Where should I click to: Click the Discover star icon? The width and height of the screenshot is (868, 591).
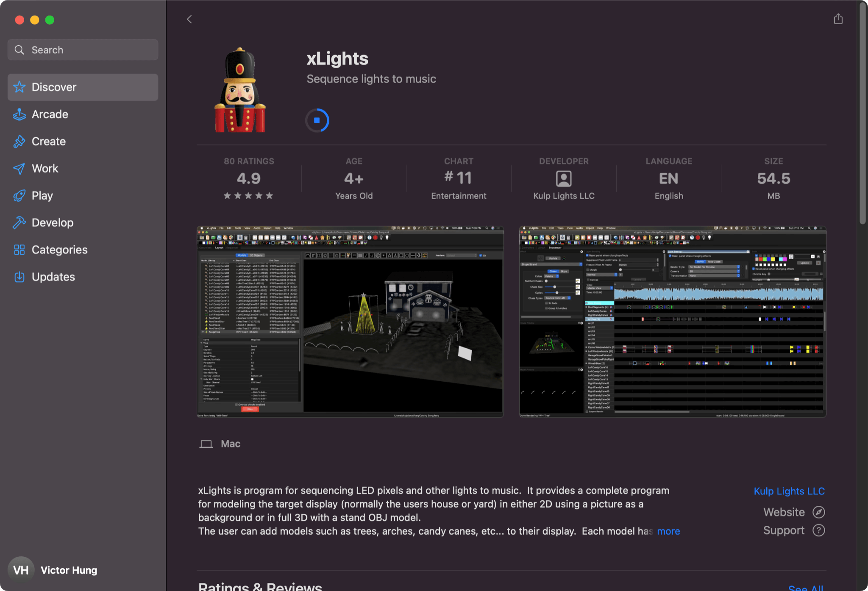[x=19, y=87]
